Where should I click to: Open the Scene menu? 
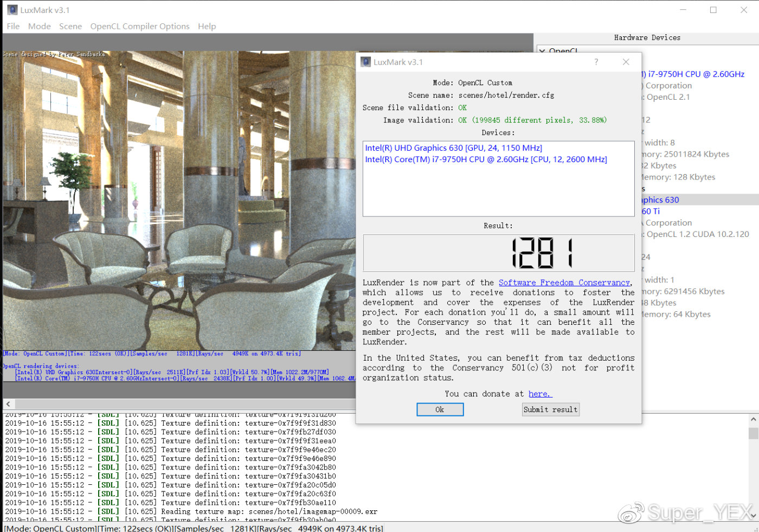tap(70, 26)
